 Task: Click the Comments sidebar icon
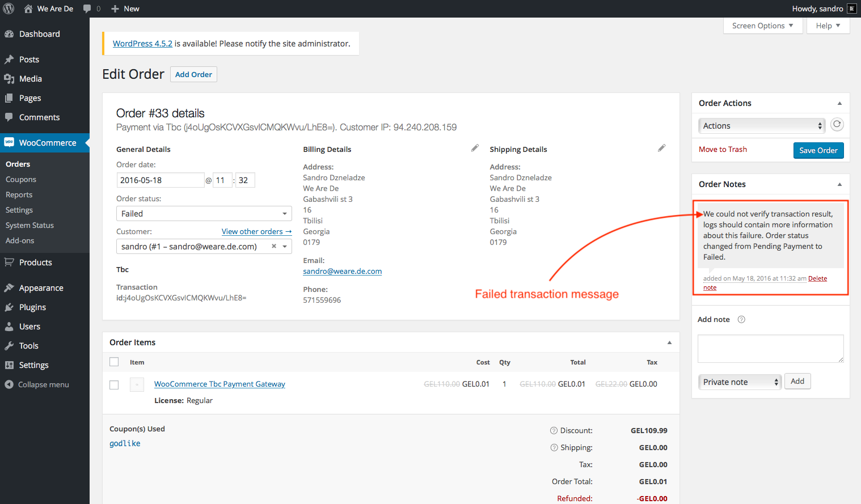9,117
